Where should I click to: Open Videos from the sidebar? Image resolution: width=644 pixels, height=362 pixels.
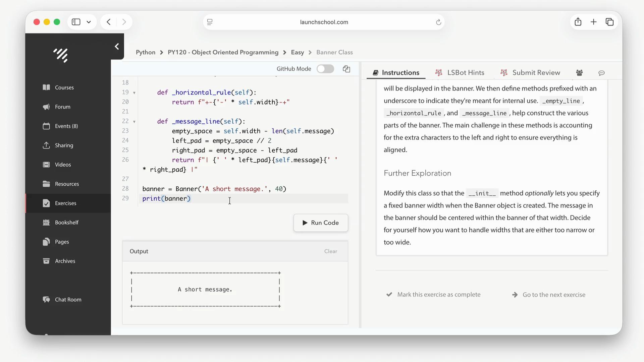(62, 164)
